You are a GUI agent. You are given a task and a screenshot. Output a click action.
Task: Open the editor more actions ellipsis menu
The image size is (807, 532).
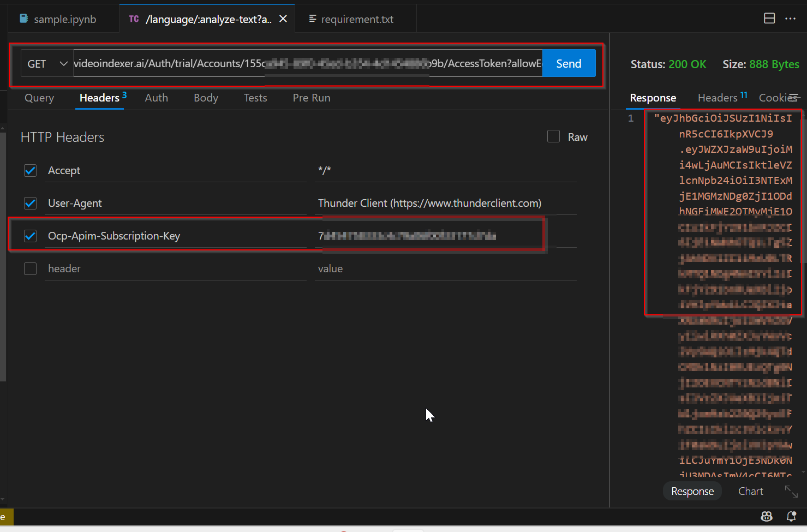[x=790, y=19]
